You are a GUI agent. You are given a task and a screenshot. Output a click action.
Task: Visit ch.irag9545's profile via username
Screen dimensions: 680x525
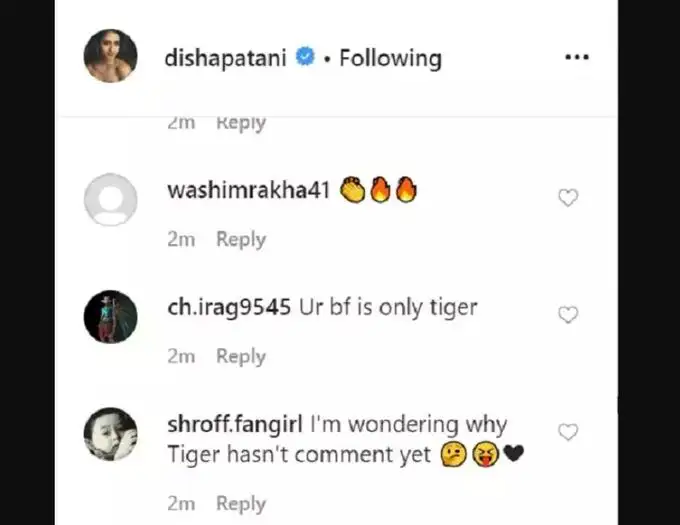tap(230, 307)
